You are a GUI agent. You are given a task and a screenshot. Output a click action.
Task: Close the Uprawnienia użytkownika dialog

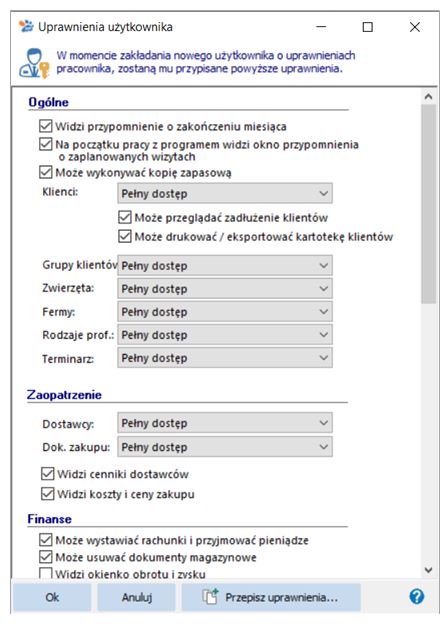tap(415, 27)
